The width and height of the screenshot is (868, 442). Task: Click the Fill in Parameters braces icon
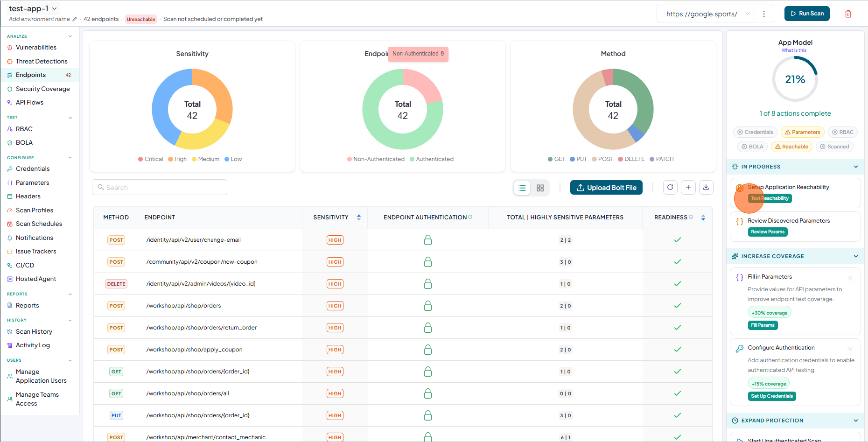(739, 278)
